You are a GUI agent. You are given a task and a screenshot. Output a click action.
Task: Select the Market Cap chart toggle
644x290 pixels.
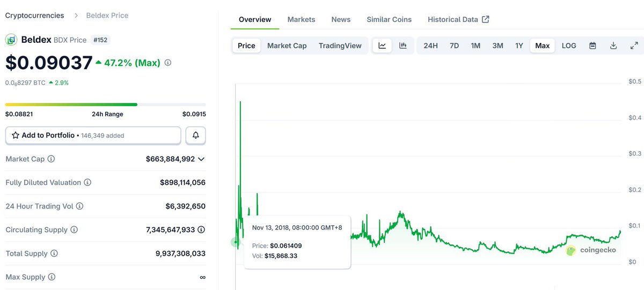pyautogui.click(x=287, y=46)
